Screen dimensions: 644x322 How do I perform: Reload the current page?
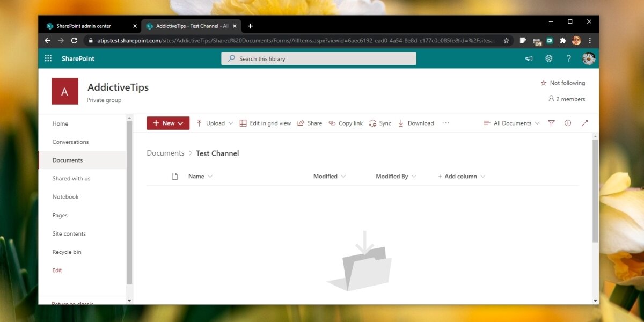75,41
